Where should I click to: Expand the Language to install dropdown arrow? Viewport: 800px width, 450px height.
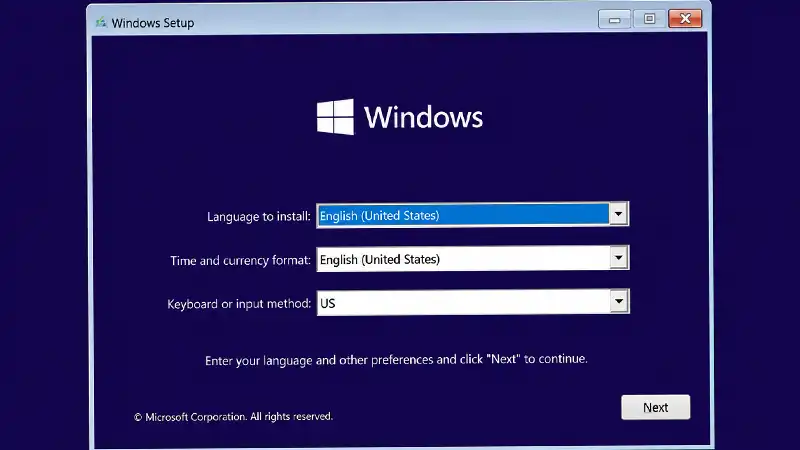coord(618,214)
